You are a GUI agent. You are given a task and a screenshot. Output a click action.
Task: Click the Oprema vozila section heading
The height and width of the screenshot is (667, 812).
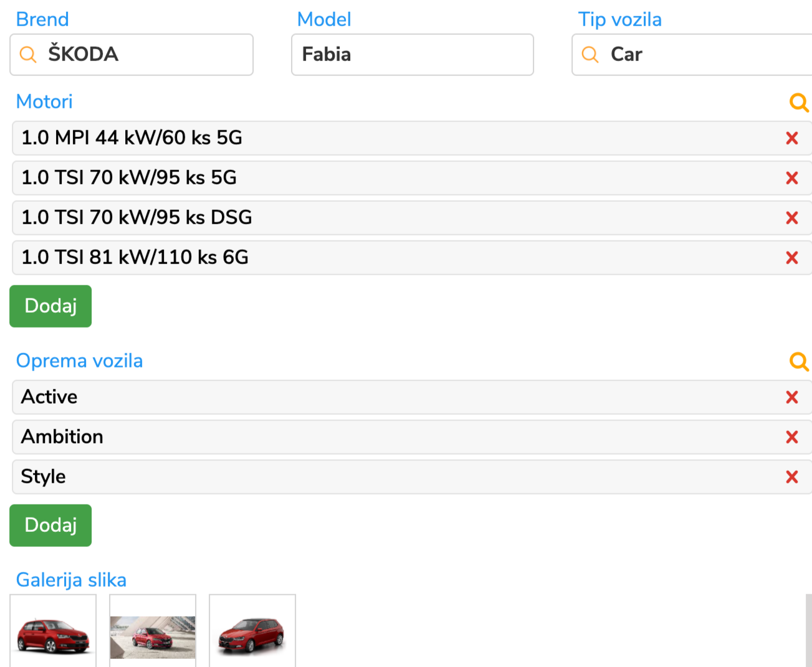(80, 361)
